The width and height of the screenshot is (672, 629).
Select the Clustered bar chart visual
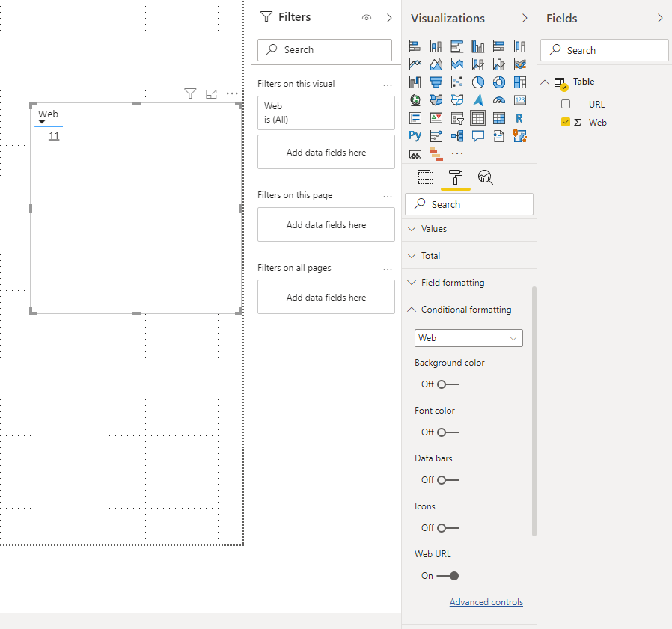click(457, 46)
